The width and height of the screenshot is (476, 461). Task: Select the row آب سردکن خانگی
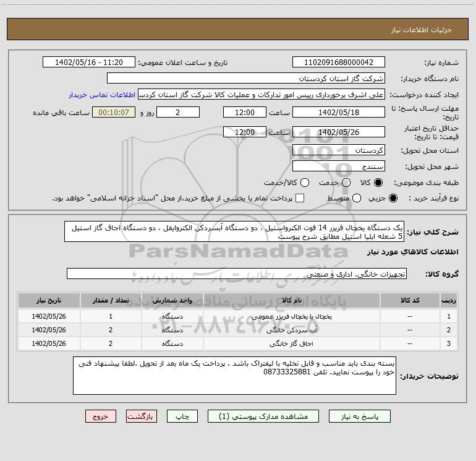pos(238,330)
